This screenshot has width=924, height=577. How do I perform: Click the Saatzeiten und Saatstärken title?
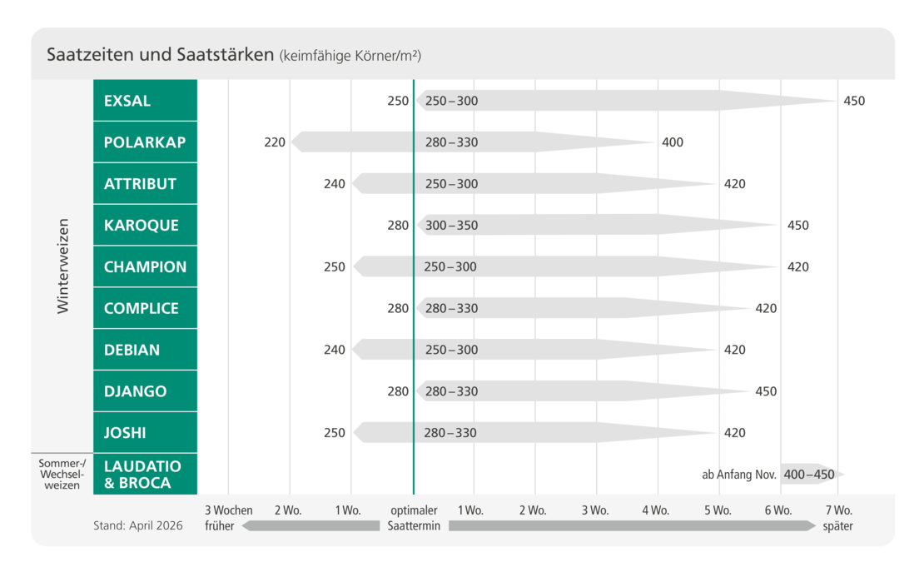161,55
